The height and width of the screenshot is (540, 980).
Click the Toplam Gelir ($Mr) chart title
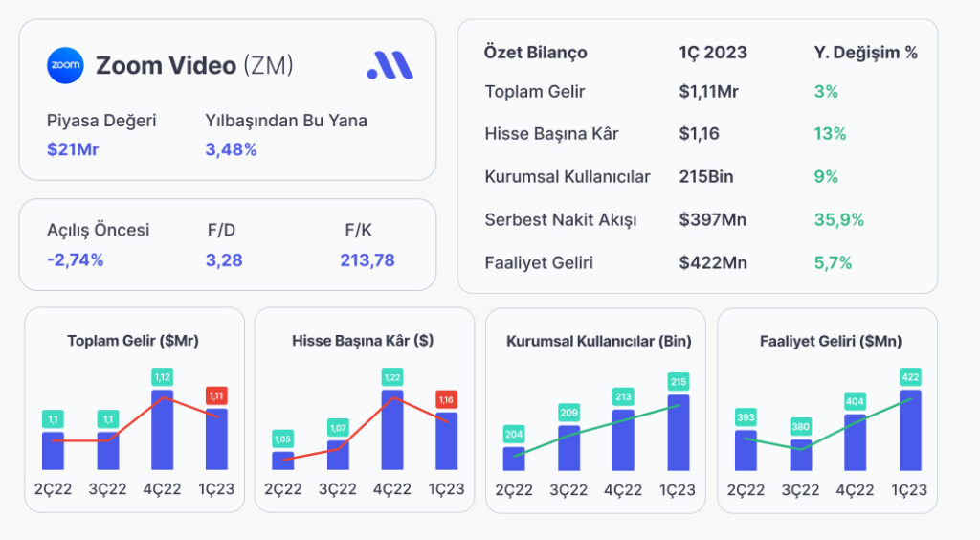click(x=133, y=341)
